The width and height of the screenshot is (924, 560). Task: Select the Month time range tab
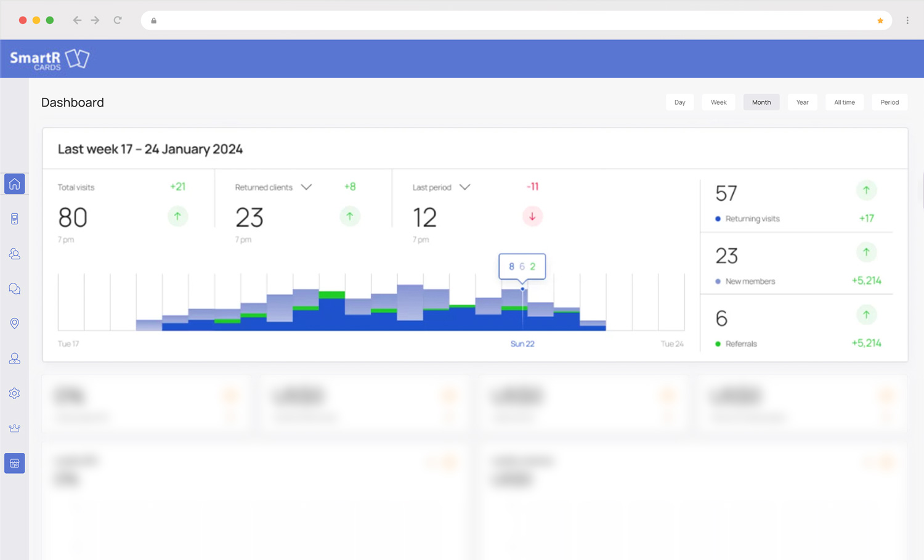761,102
